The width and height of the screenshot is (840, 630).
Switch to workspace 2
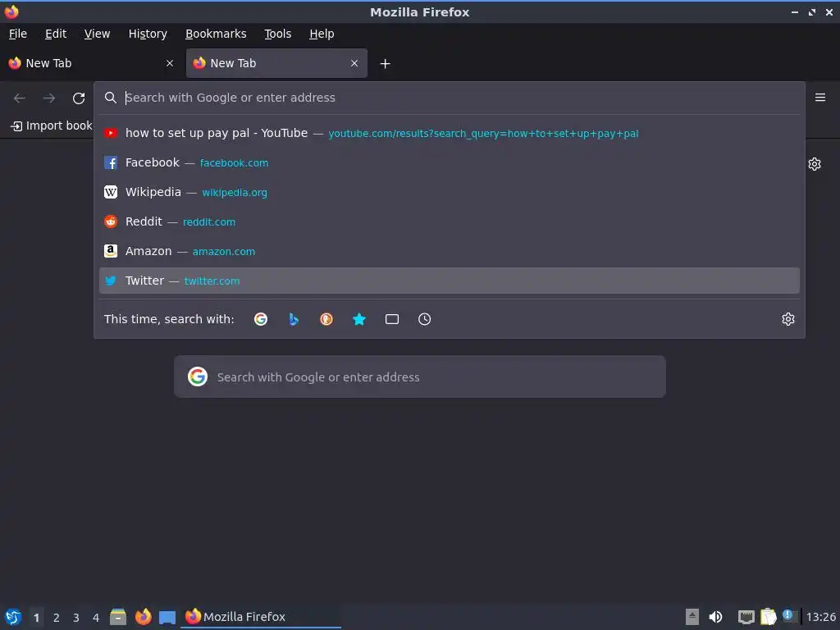coord(57,617)
